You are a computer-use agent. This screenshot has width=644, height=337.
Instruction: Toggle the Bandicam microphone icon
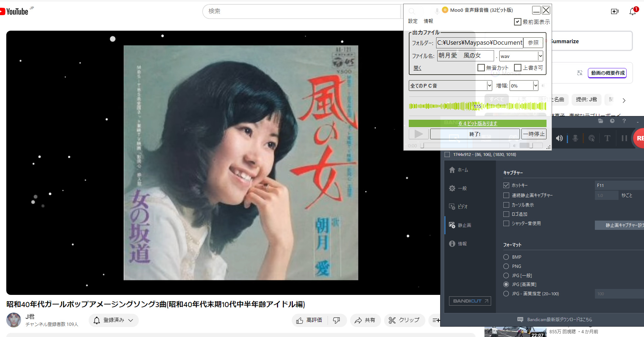coord(575,138)
